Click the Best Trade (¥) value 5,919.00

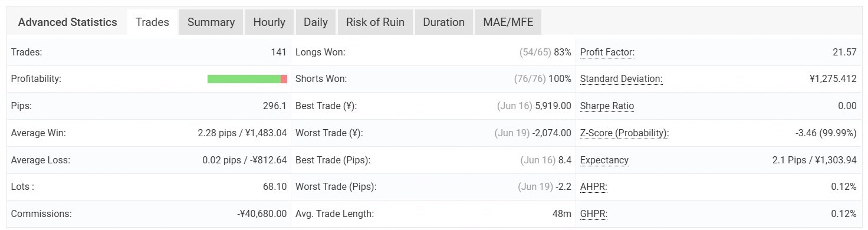553,106
